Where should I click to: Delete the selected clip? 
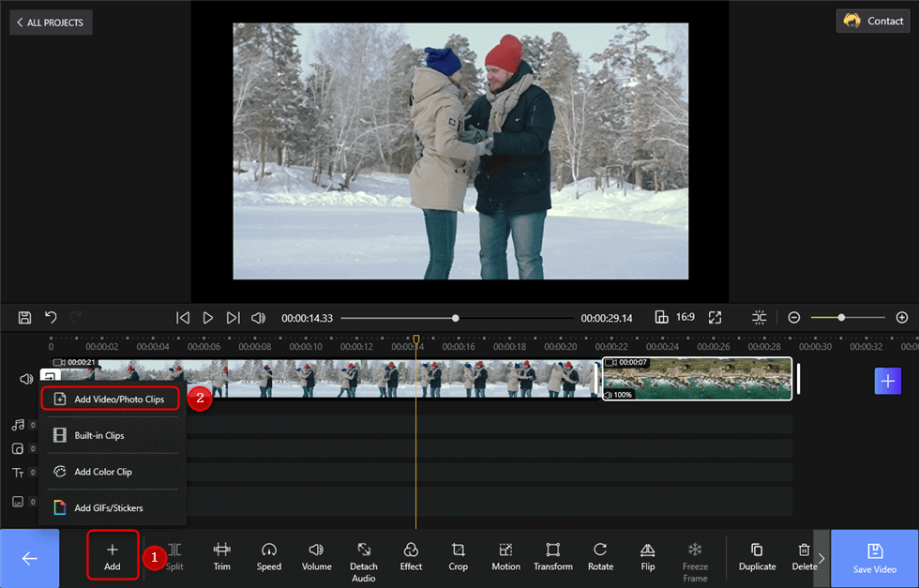click(805, 556)
